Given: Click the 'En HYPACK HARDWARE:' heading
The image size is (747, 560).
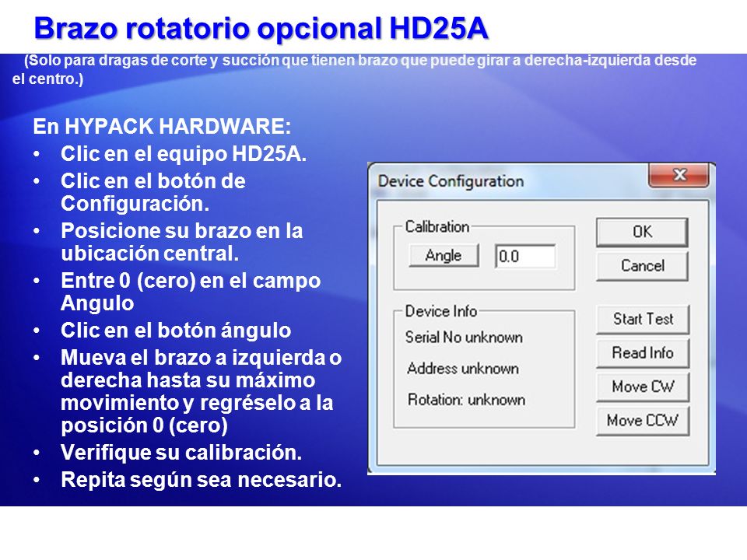Looking at the screenshot, I should click(x=162, y=127).
